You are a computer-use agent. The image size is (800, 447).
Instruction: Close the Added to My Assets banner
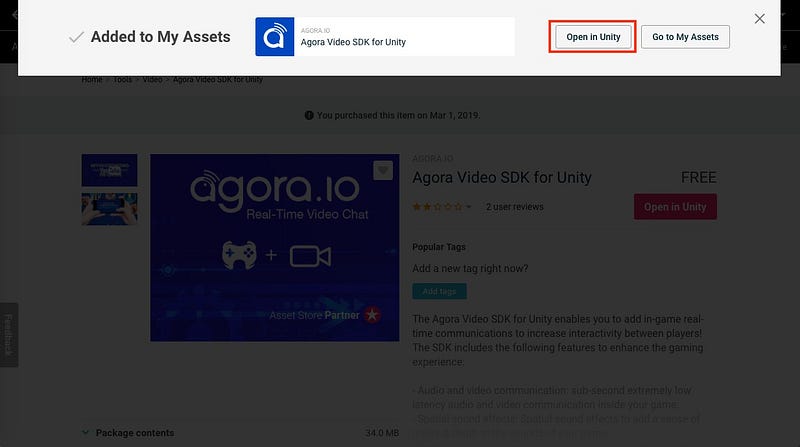click(x=759, y=18)
